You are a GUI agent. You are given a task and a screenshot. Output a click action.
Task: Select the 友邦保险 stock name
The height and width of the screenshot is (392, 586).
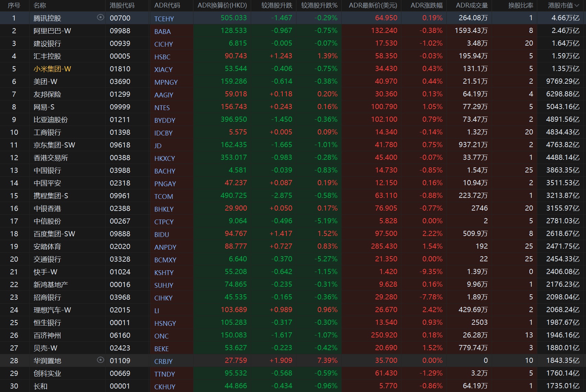click(47, 94)
